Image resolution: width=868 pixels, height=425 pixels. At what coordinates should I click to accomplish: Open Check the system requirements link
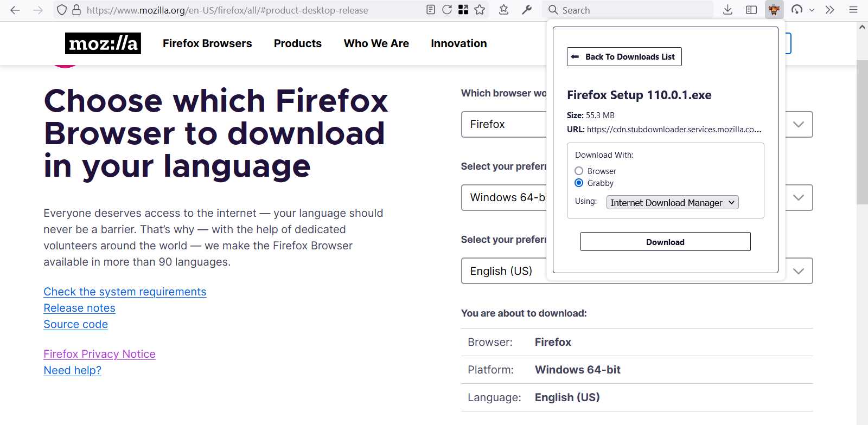click(125, 292)
